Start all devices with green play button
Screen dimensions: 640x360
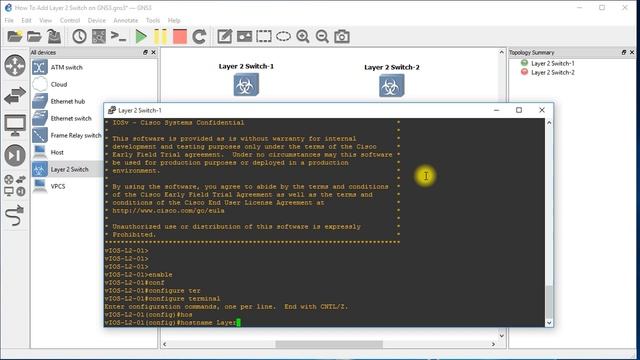pos(141,37)
